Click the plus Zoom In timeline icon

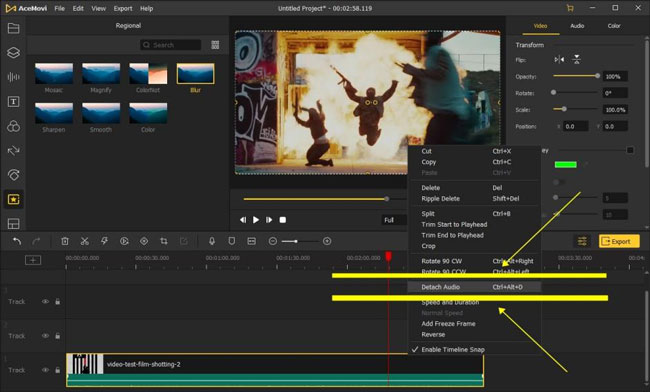pyautogui.click(x=327, y=241)
